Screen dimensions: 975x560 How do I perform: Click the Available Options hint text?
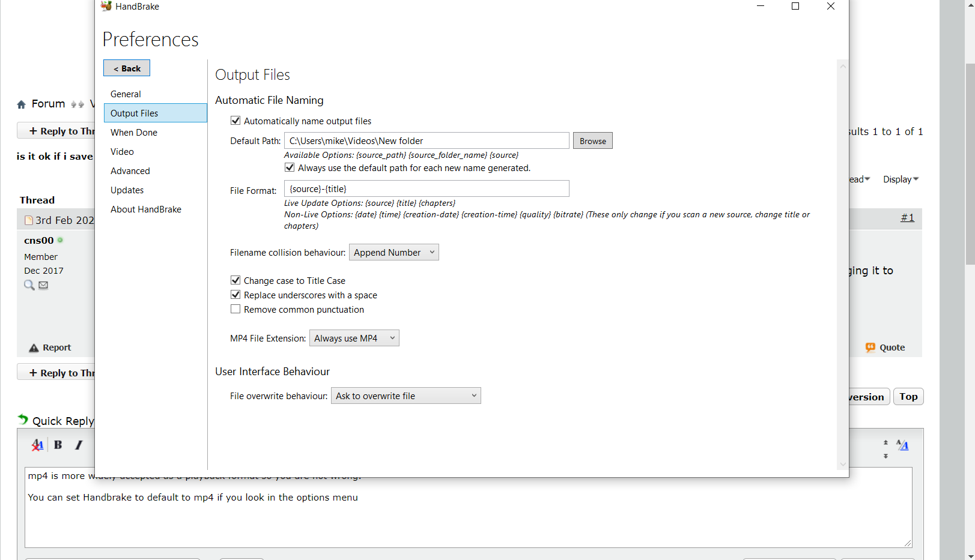pyautogui.click(x=401, y=155)
